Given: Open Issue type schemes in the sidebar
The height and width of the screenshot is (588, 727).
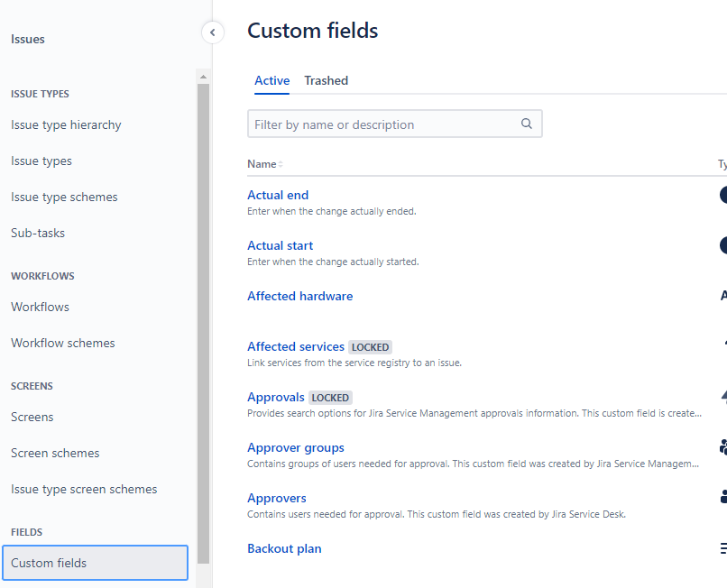Looking at the screenshot, I should [x=64, y=197].
